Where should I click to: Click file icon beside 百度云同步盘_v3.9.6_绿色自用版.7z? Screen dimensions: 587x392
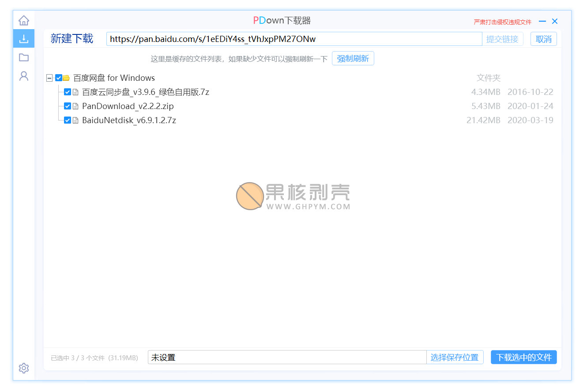tap(75, 92)
